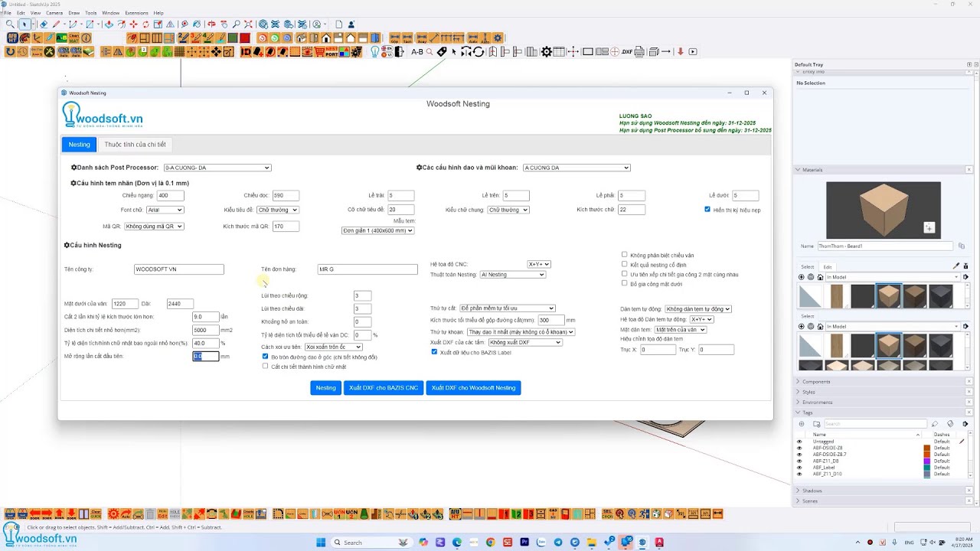980x551 pixels.
Task: Pick the Sample Paint eyedropper in Materials
Action: point(956,266)
